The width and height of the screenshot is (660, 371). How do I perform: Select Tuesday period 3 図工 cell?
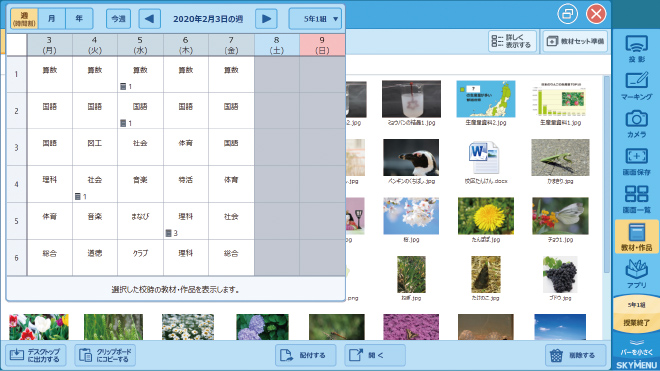[x=95, y=147]
